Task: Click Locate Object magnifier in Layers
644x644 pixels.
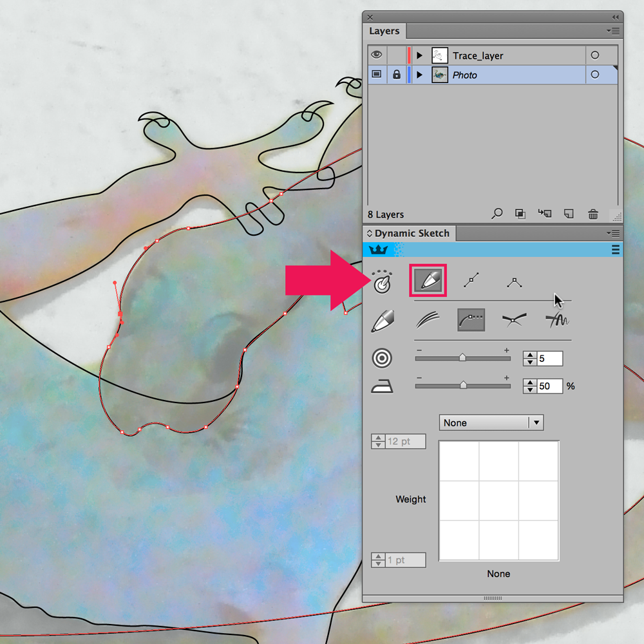Action: pos(497,214)
